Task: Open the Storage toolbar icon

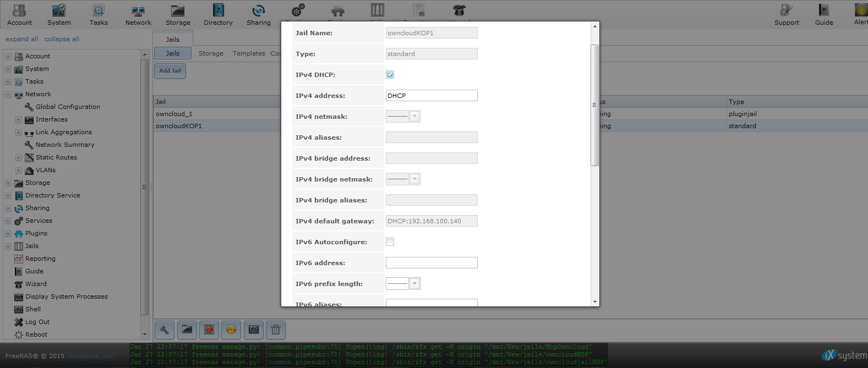Action: pos(178,15)
